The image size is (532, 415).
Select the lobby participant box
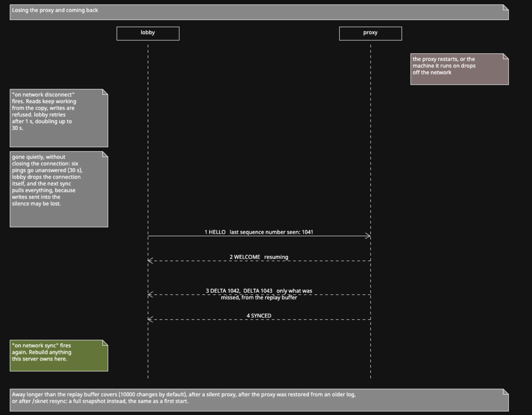tap(148, 34)
